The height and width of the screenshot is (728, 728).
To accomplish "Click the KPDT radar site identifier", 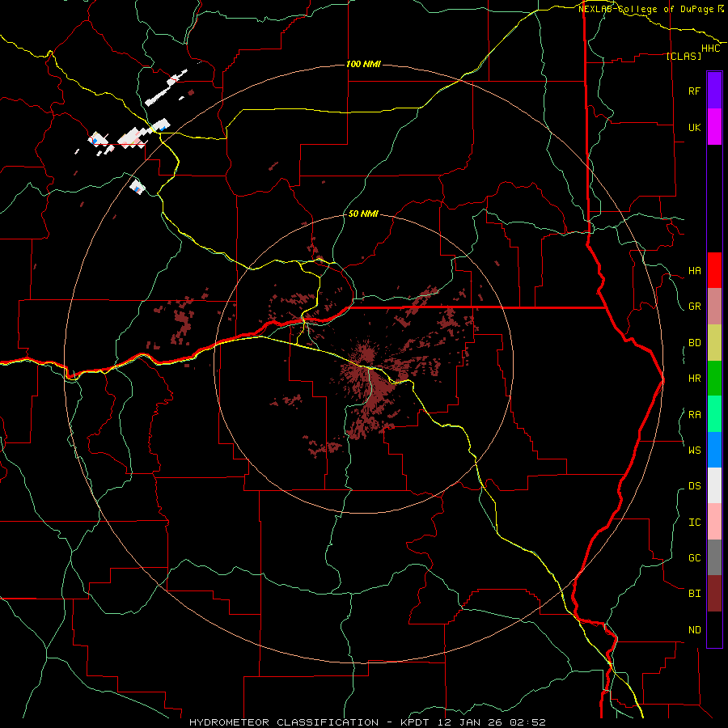I will coord(415,722).
